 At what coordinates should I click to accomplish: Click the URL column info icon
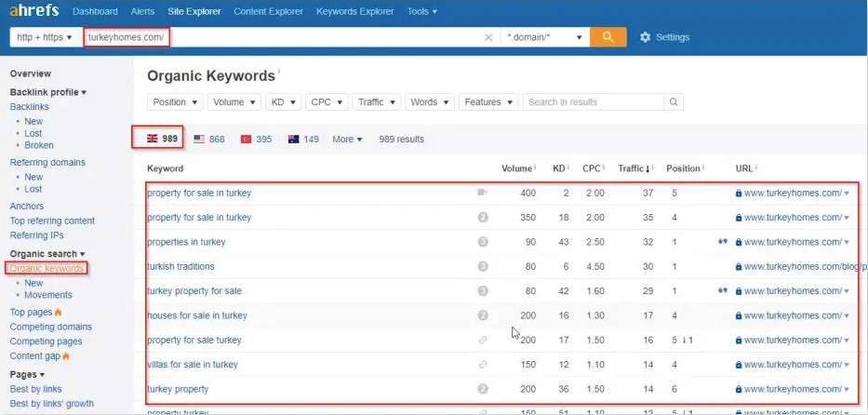click(x=756, y=167)
